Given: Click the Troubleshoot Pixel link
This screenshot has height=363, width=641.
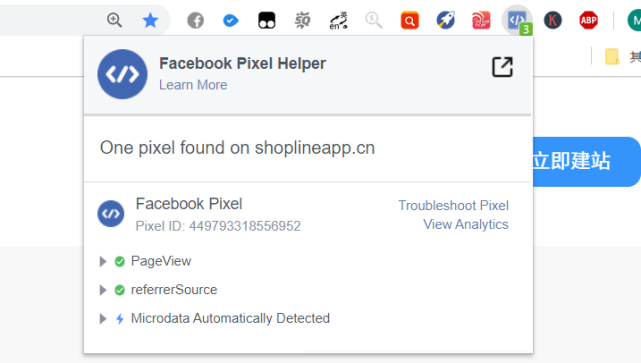Looking at the screenshot, I should pyautogui.click(x=453, y=205).
